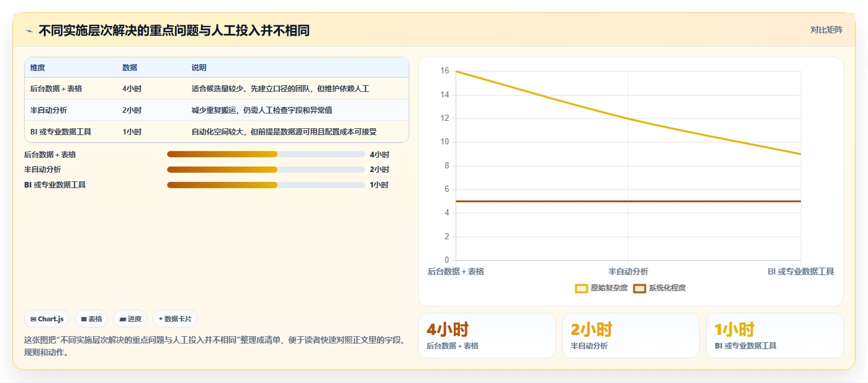The image size is (868, 383).
Task: Select the 数据卡片 chip
Action: (x=175, y=319)
